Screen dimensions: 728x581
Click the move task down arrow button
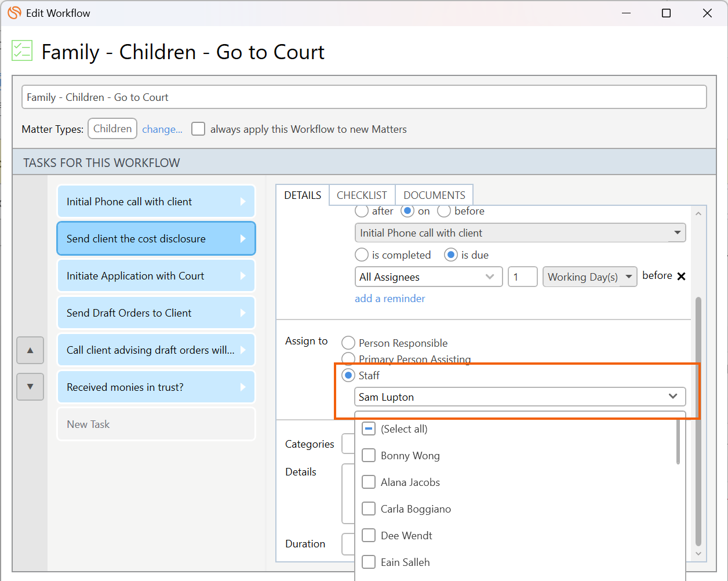pos(30,386)
